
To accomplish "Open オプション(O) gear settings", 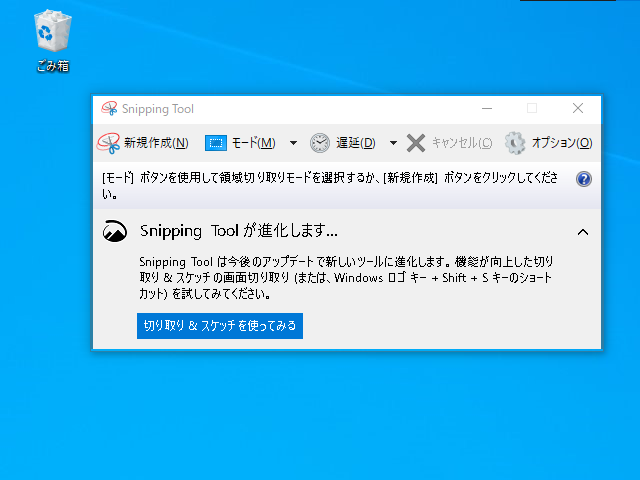I will pos(548,143).
